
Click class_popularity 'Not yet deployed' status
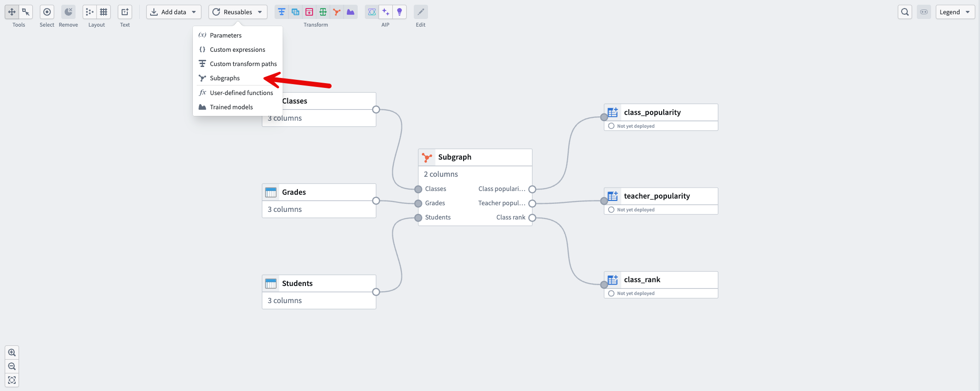pos(636,126)
